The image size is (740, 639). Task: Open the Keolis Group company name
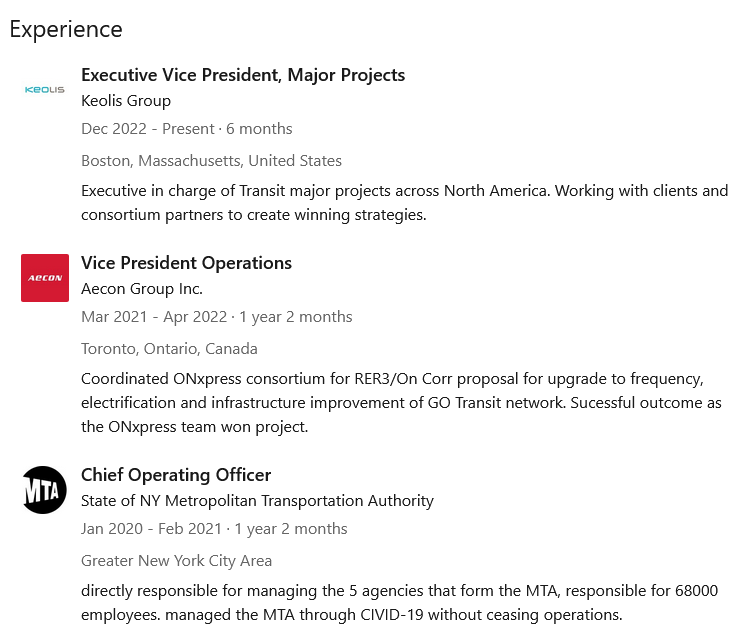point(126,101)
